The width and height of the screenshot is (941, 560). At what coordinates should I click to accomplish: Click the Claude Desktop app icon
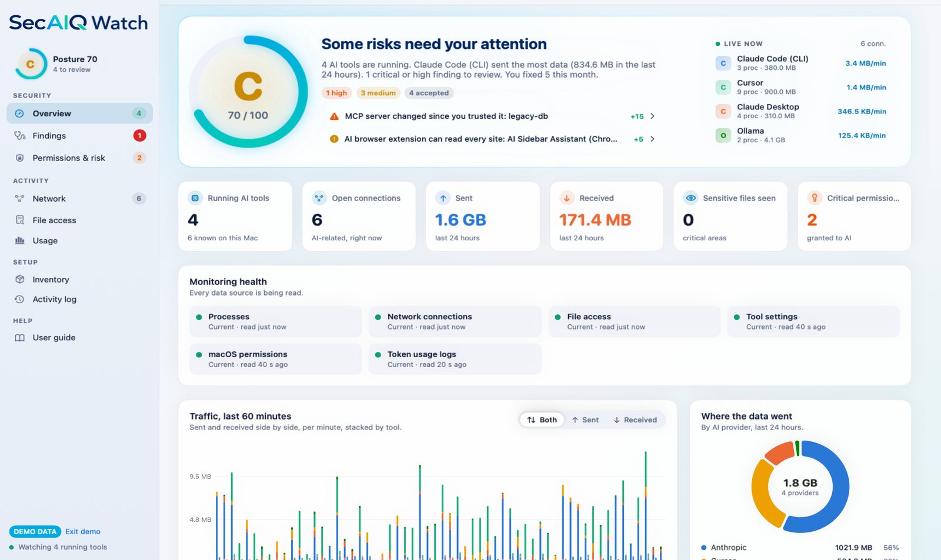[723, 111]
